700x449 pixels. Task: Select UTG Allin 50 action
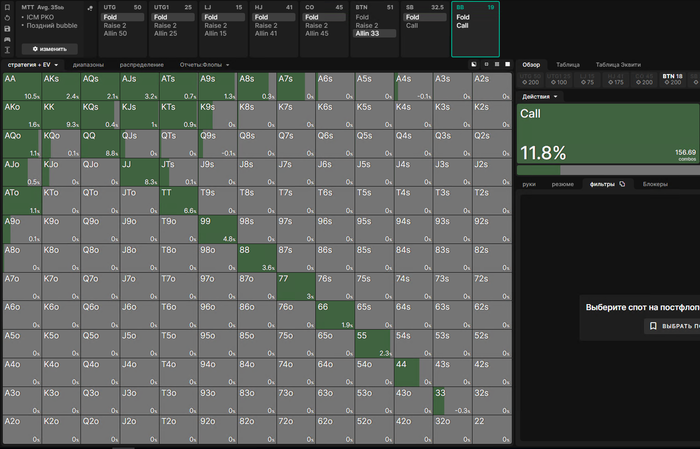pos(122,33)
